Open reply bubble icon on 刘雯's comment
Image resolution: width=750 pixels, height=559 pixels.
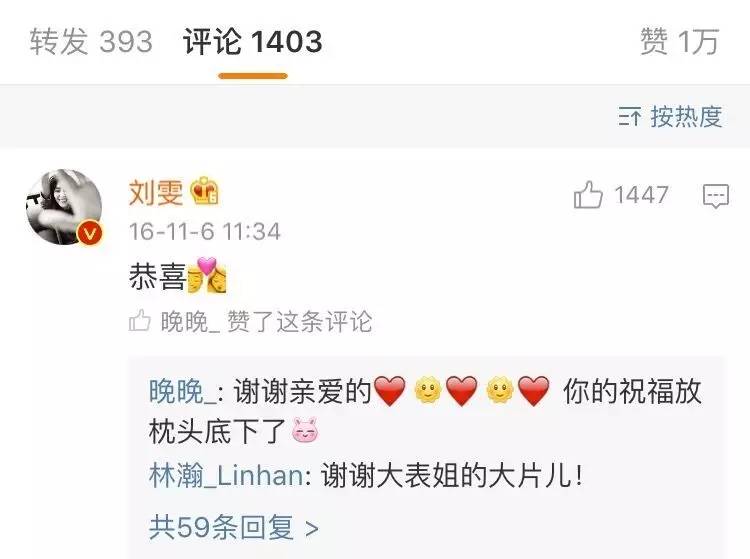[716, 196]
